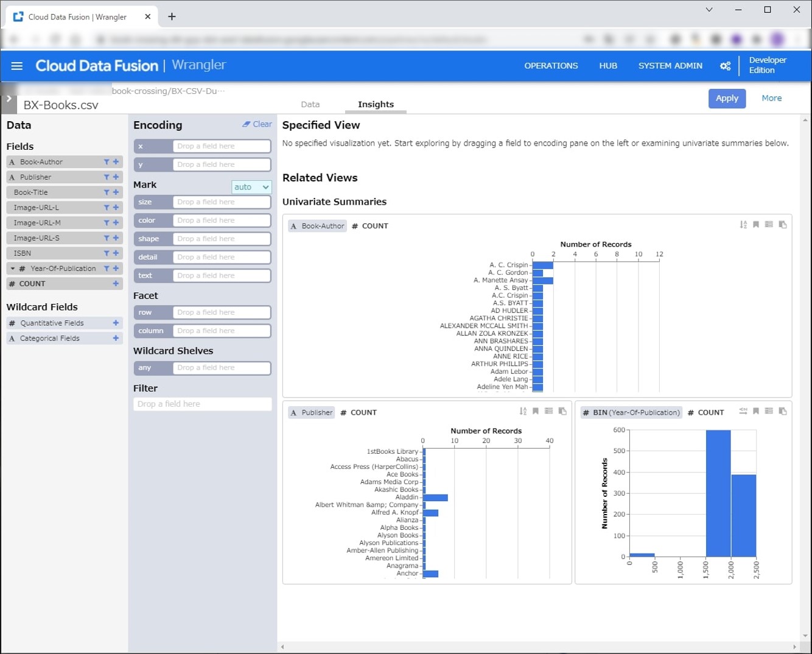
Task: Click the any wildcard shelf field
Action: [x=222, y=368]
